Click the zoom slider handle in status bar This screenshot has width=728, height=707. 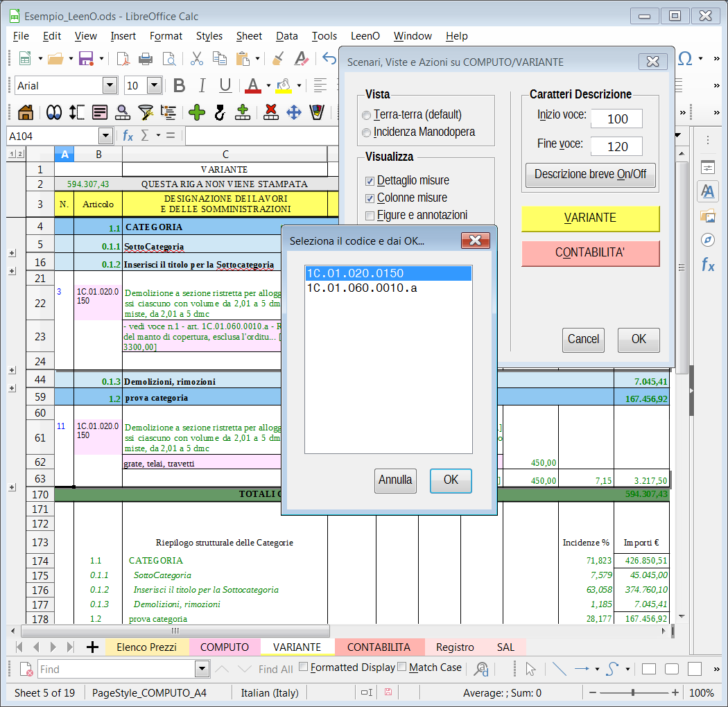(633, 692)
